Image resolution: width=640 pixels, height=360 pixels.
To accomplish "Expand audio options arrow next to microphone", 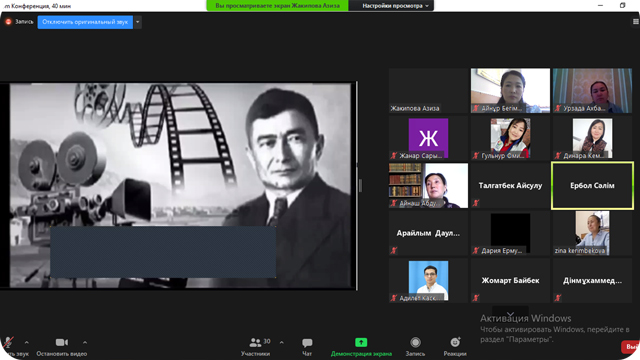I will point(27,342).
